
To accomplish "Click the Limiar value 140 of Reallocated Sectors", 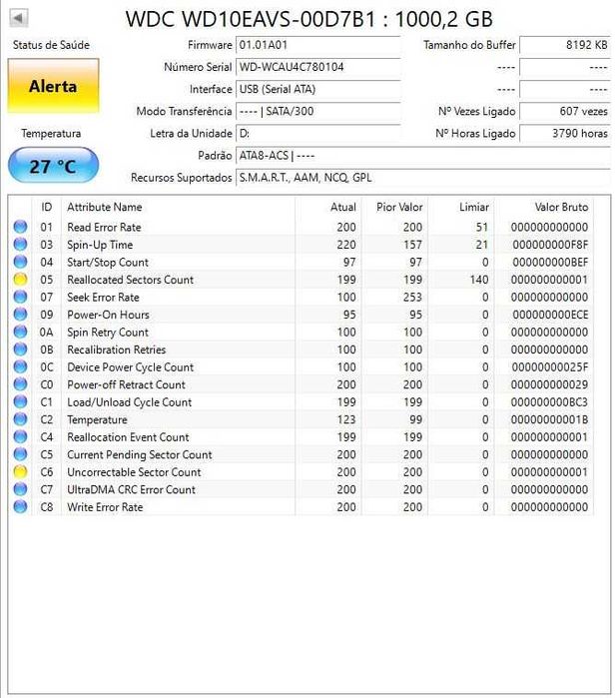I will tap(479, 280).
